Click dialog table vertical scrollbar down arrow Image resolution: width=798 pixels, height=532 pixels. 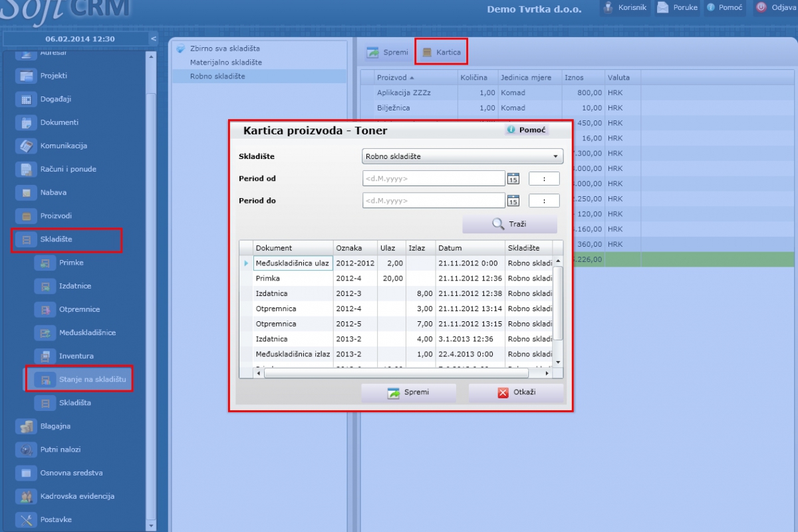click(558, 362)
